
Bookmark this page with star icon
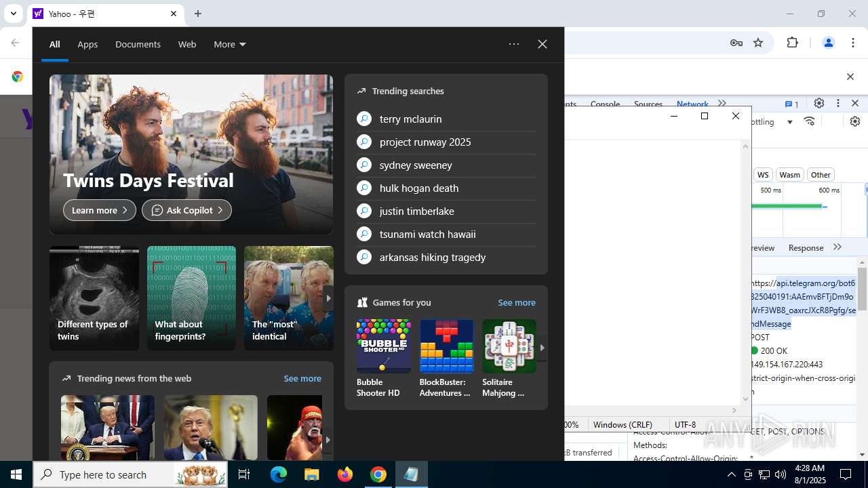pos(758,43)
